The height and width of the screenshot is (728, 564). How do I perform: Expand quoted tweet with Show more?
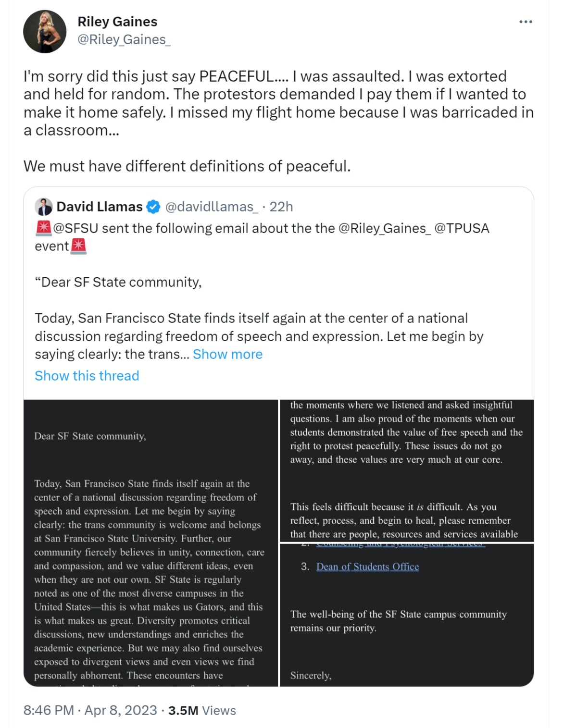pyautogui.click(x=227, y=354)
